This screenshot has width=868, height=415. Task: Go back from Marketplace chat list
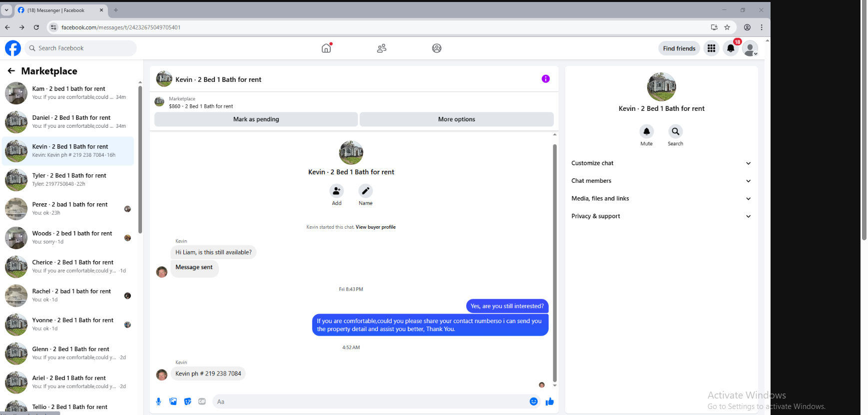11,71
